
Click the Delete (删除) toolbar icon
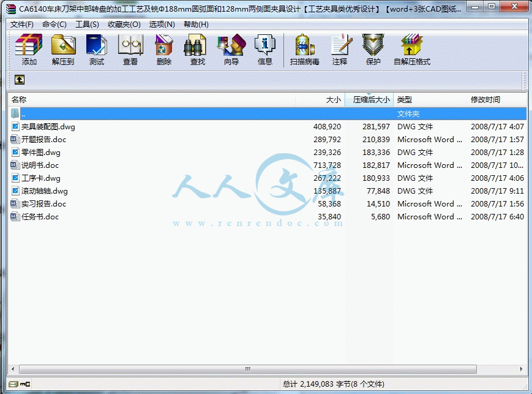[164, 45]
